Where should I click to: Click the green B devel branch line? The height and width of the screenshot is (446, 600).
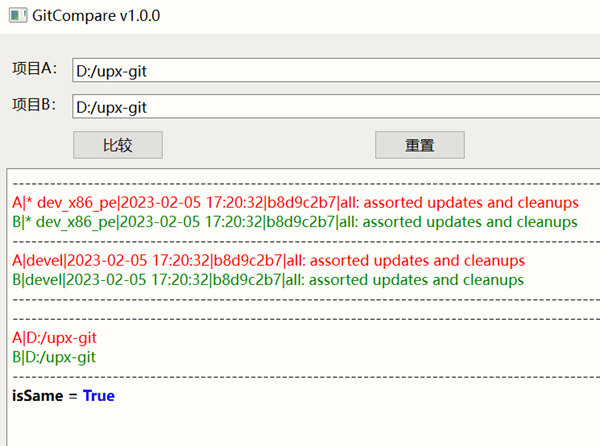coord(268,280)
